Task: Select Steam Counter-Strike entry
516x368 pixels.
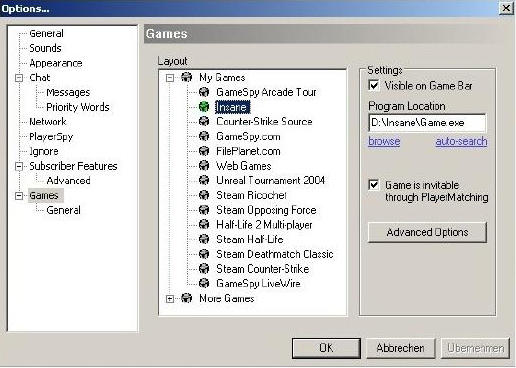Action: (263, 269)
